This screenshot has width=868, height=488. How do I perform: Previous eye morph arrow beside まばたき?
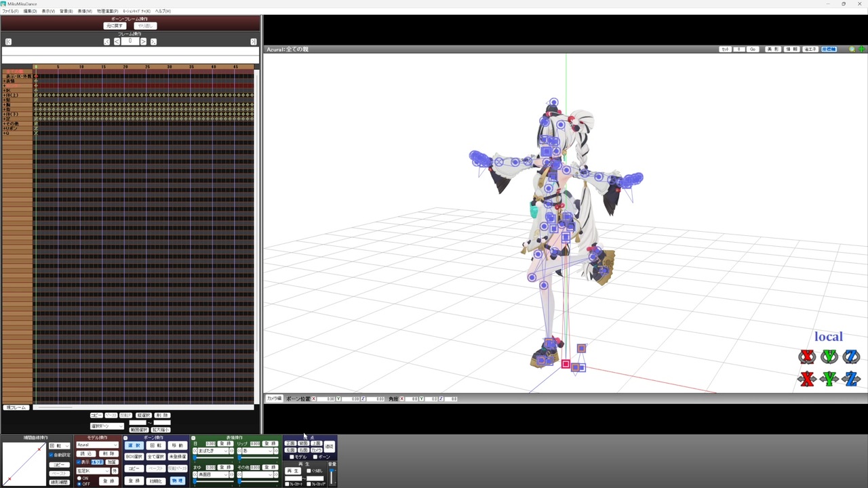point(195,451)
